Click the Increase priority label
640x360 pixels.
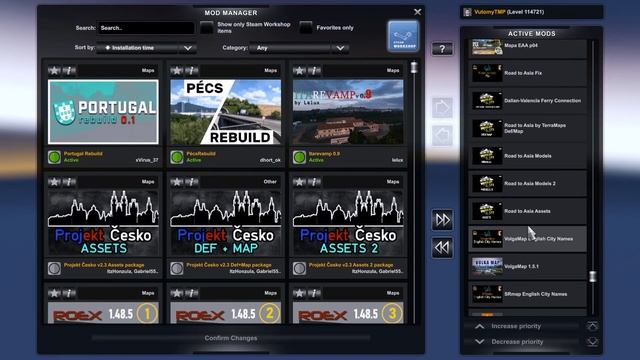[x=516, y=326]
